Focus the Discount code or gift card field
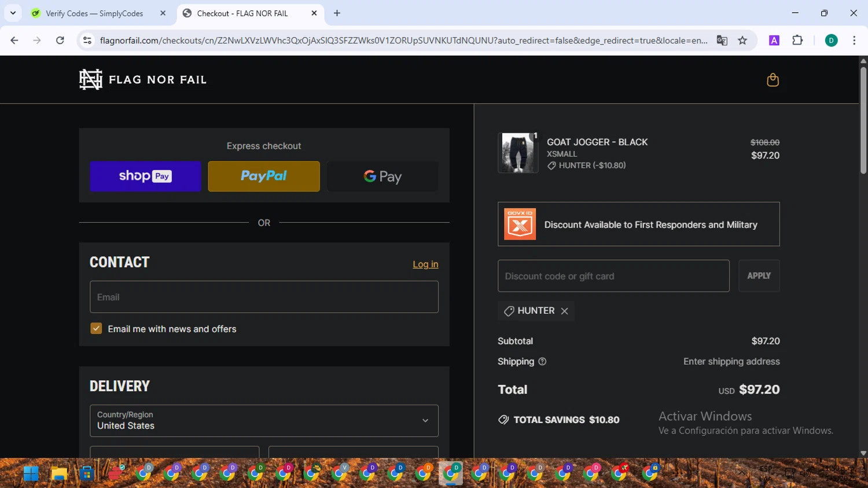This screenshot has height=488, width=868. pos(613,276)
